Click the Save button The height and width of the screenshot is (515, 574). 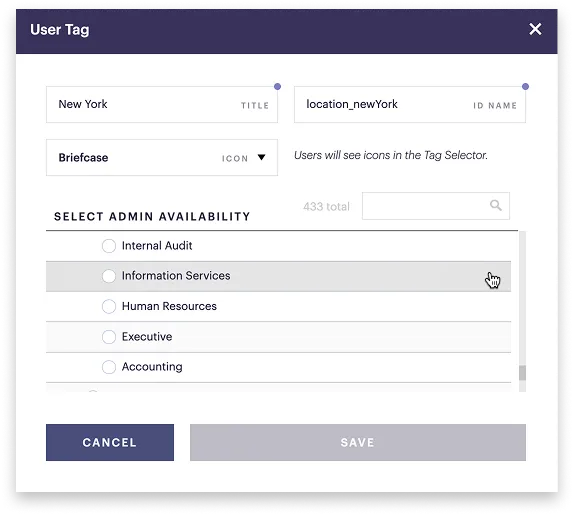358,442
